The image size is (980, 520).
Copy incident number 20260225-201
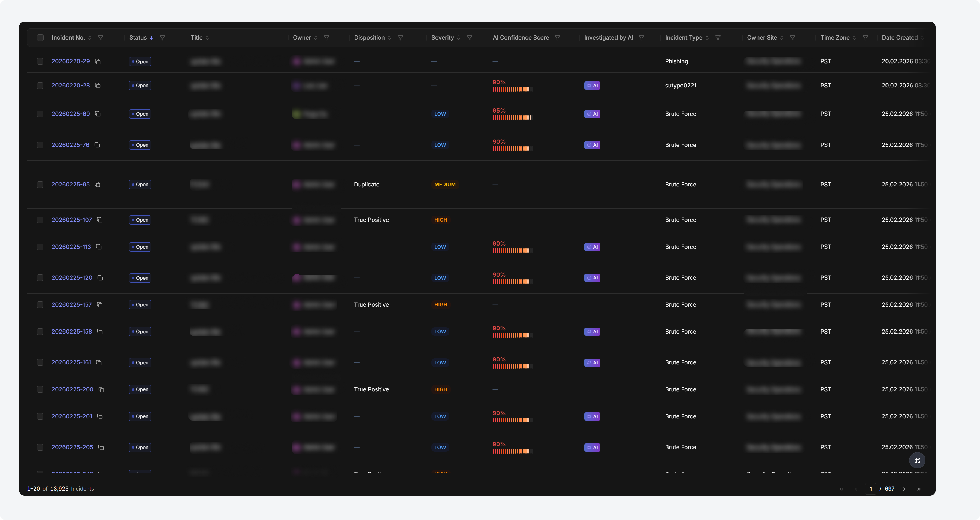coord(100,416)
